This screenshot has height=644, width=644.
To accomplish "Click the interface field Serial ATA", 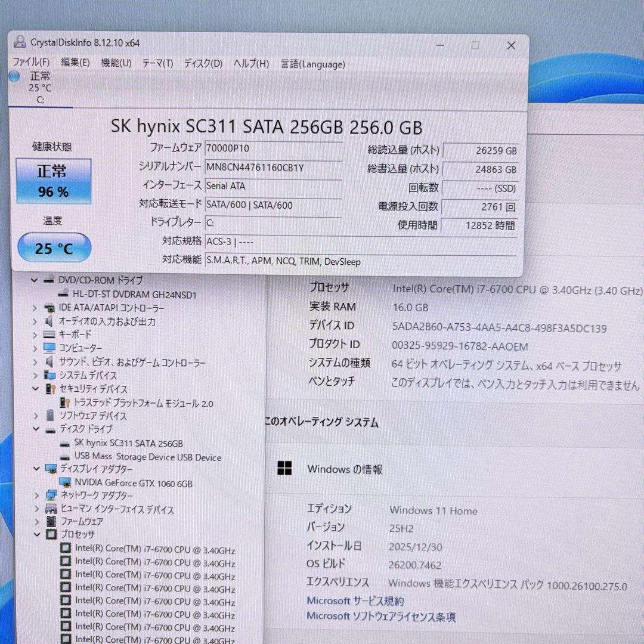I will pyautogui.click(x=273, y=186).
